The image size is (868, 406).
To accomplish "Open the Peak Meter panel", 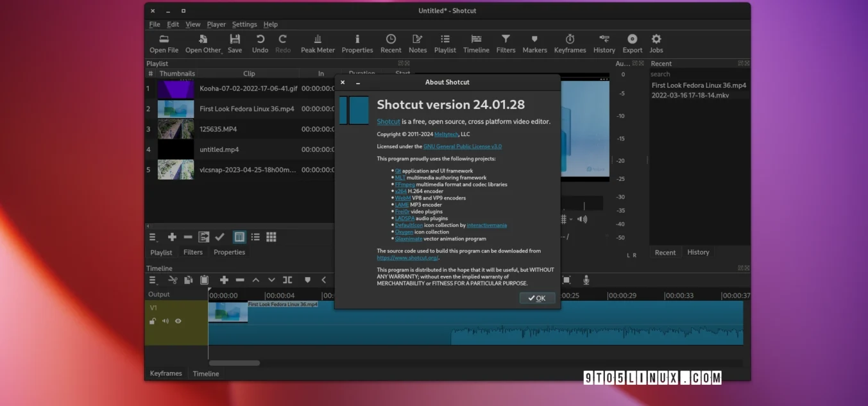I will coord(318,44).
